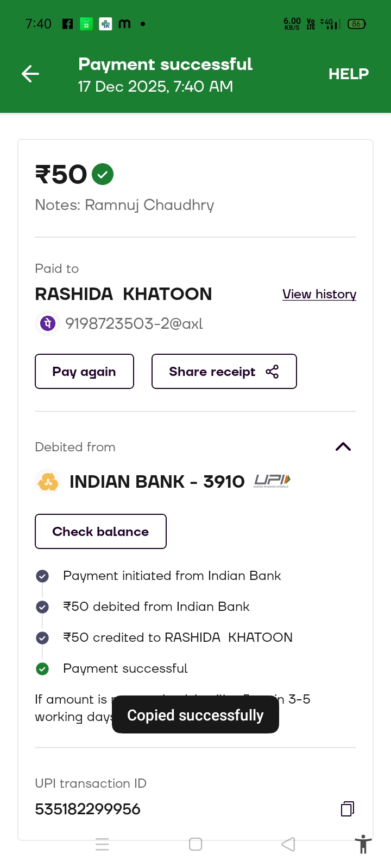Viewport: 391px width, 868px height.
Task: Tap the PhonePe logo beside UPI address
Action: [48, 323]
